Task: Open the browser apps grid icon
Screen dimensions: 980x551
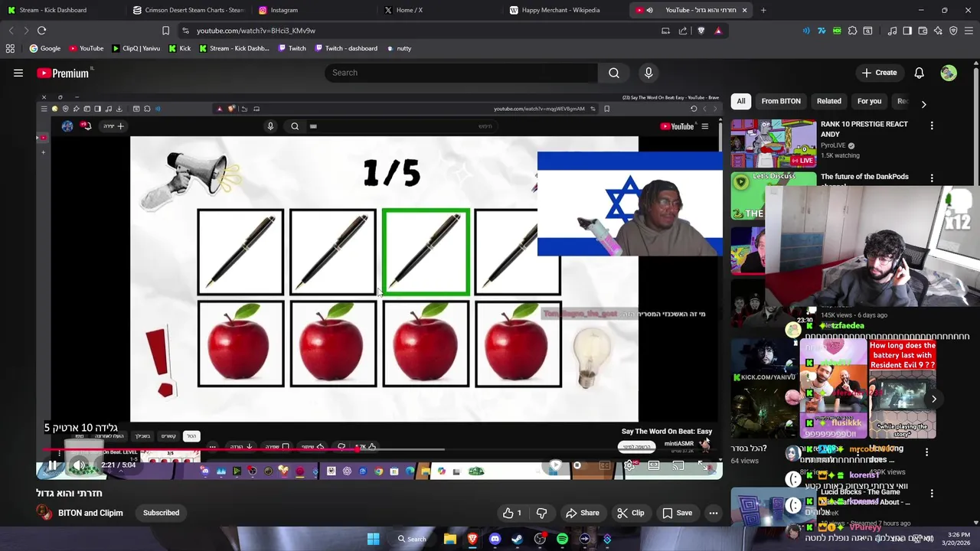Action: click(10, 48)
